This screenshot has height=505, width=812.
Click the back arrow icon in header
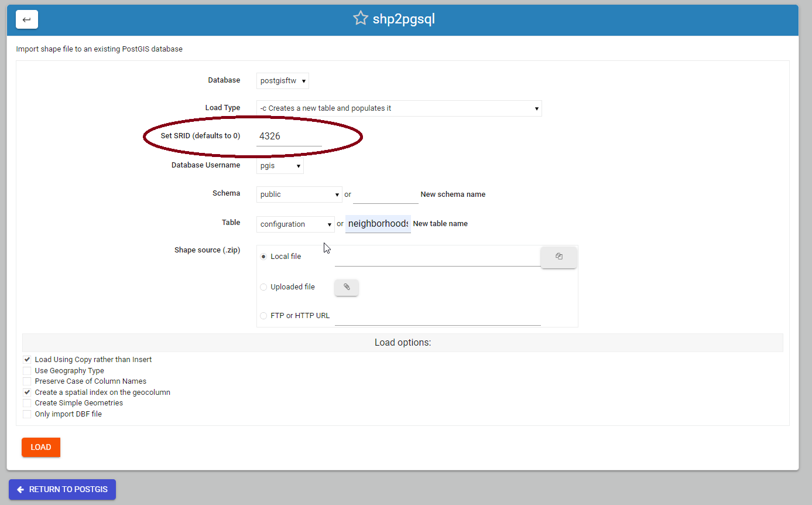(x=26, y=19)
